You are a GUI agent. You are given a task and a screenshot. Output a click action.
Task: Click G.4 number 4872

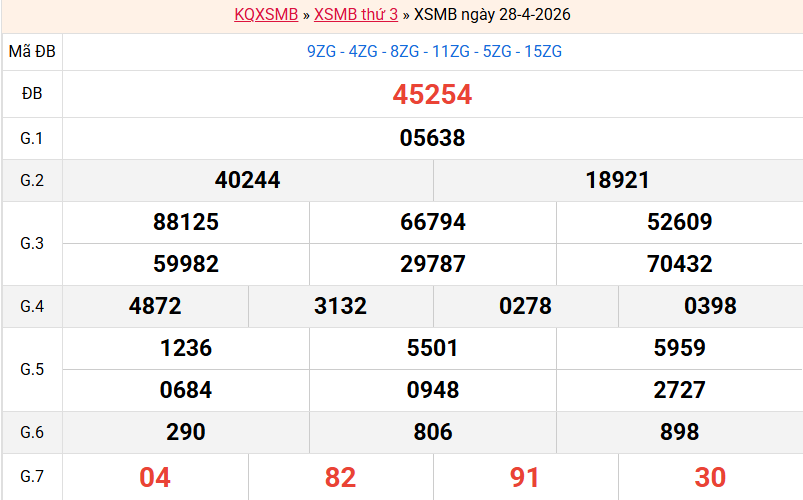click(155, 306)
